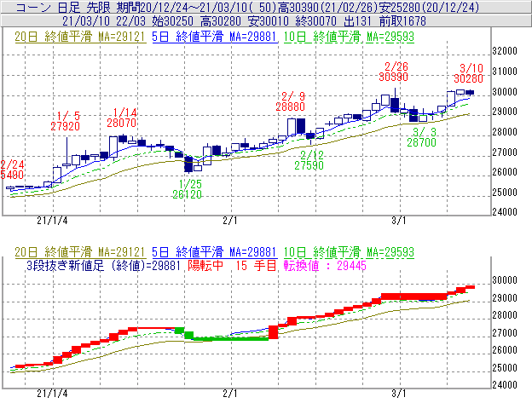The width and height of the screenshot is (532, 403).
Task: Click the 1/5 27920 peak label
Action: [66, 121]
